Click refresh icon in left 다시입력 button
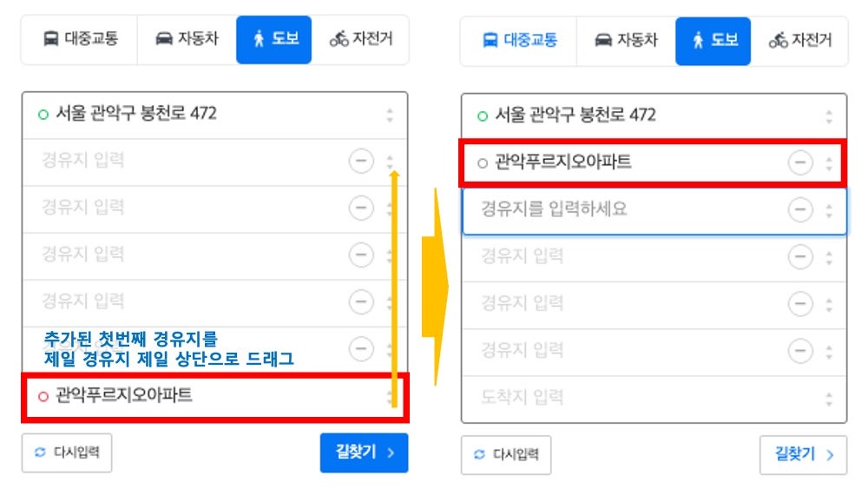 coord(40,453)
